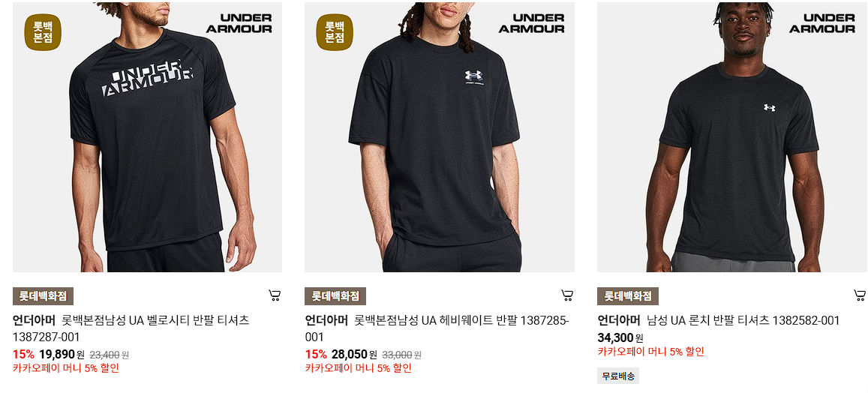The image size is (868, 393).
Task: Click the 롯데백화점 tag under the third product
Action: 628,296
